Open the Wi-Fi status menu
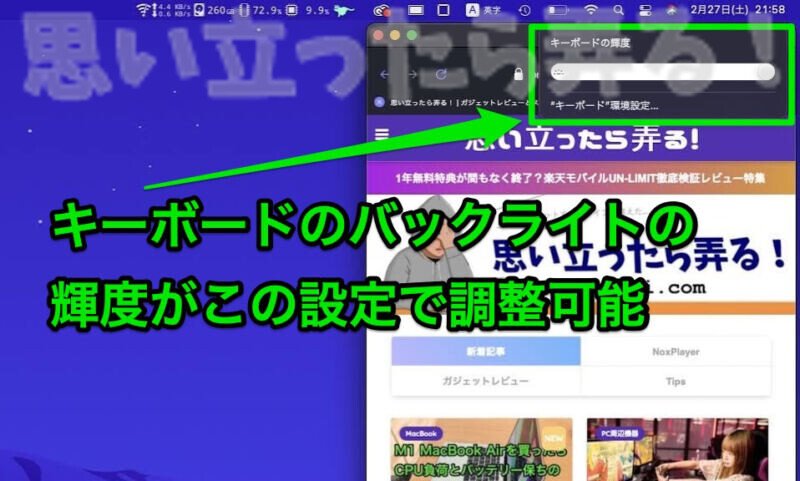Viewport: 800px width, 481px height. [590, 10]
